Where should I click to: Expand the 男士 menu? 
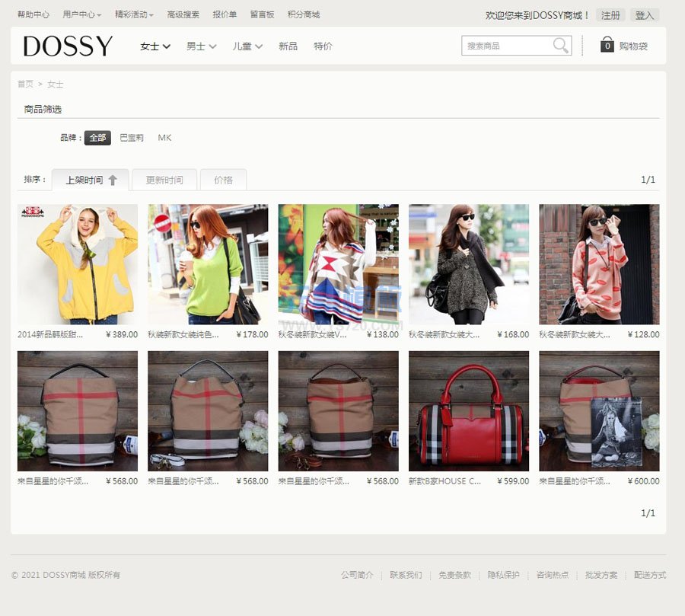tap(201, 46)
